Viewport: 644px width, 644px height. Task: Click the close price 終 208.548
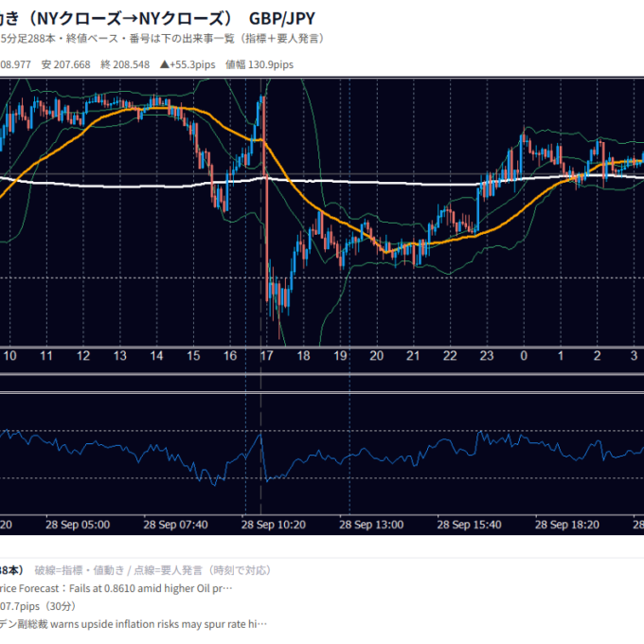125,64
